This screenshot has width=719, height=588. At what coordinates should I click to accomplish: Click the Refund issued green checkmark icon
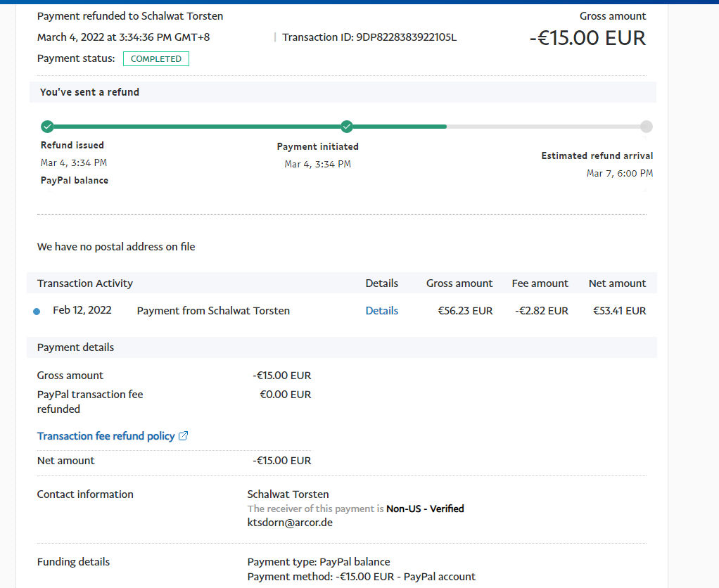click(47, 127)
